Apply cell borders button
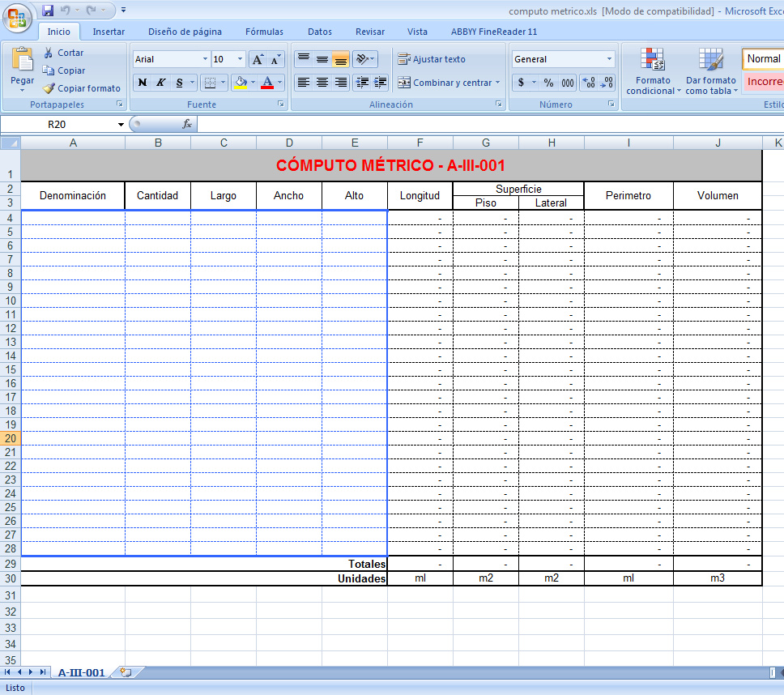Image resolution: width=784 pixels, height=695 pixels. point(211,83)
